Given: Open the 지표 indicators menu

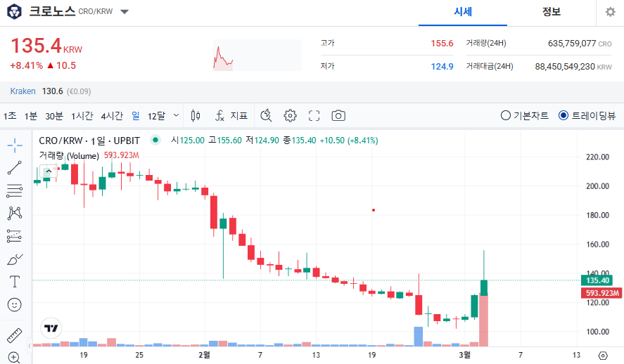Looking at the screenshot, I should point(231,116).
